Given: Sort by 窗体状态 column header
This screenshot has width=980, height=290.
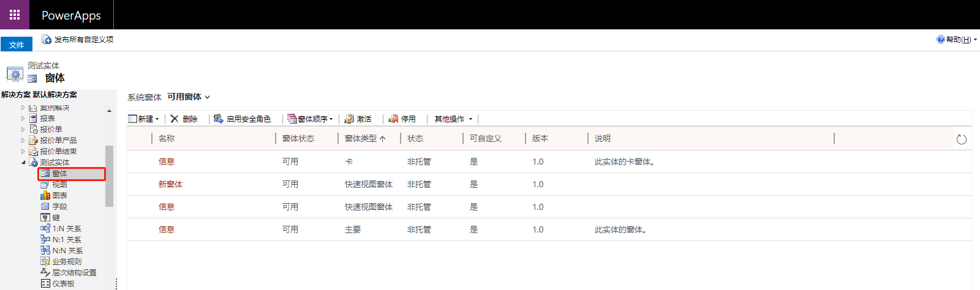Looking at the screenshot, I should pyautogui.click(x=298, y=138).
